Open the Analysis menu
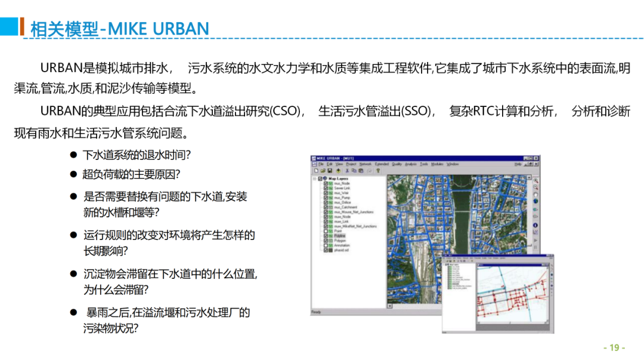 coord(411,164)
